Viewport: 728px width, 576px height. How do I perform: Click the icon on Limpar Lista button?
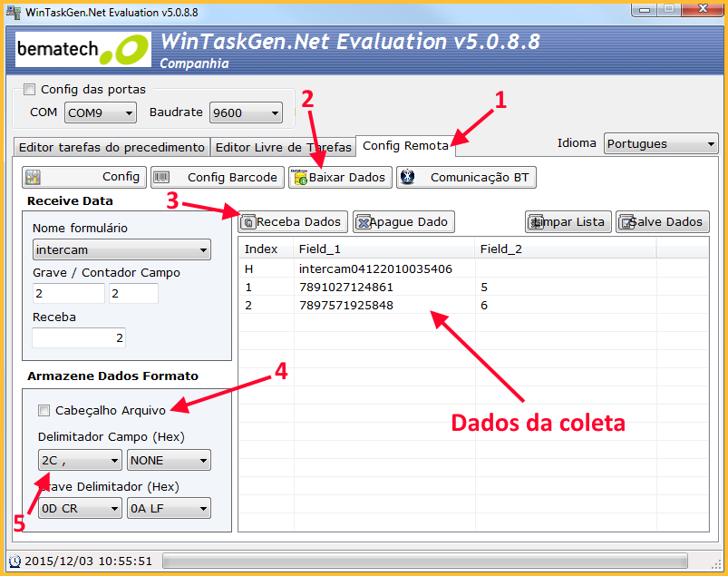tap(535, 222)
